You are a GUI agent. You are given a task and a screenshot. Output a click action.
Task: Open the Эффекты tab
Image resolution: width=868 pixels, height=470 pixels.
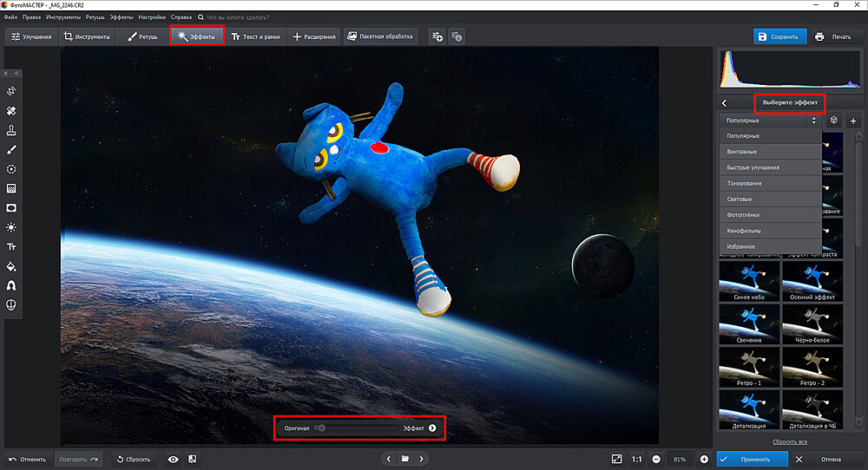[197, 36]
